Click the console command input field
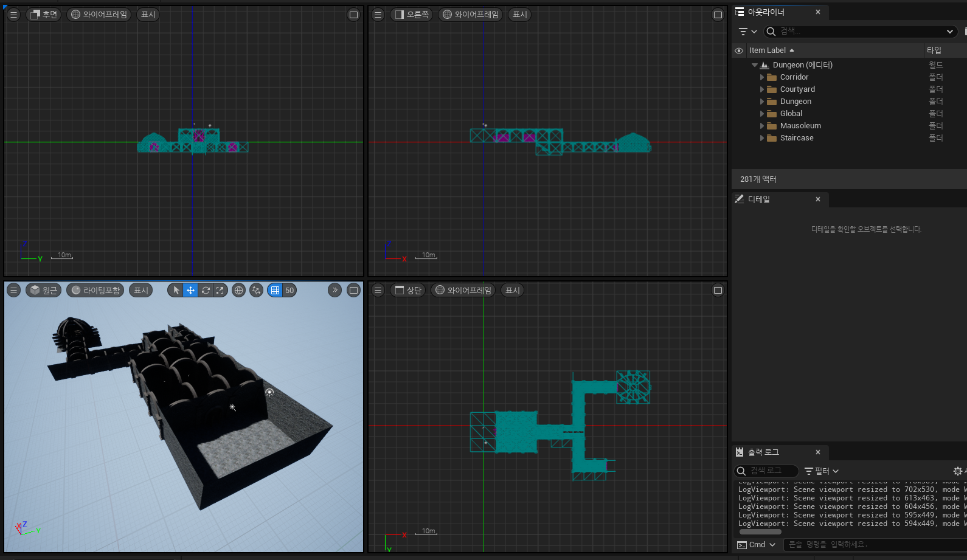This screenshot has width=967, height=560. [875, 545]
